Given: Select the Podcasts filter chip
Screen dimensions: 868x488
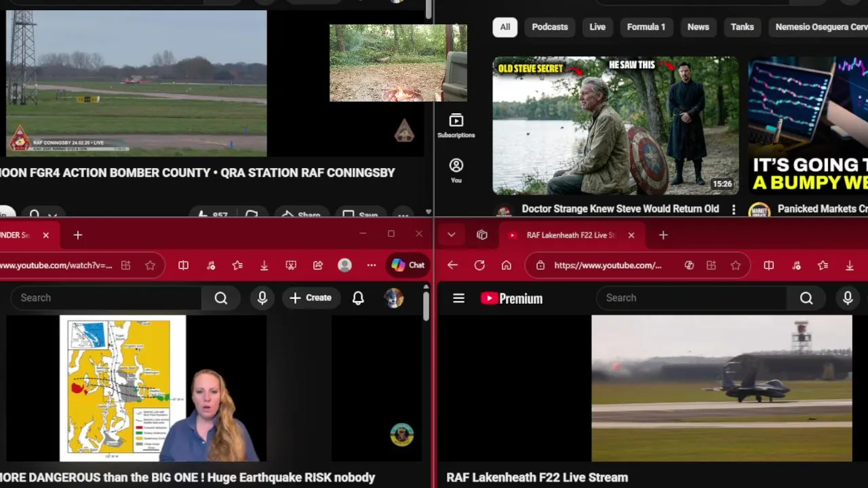Looking at the screenshot, I should point(550,27).
